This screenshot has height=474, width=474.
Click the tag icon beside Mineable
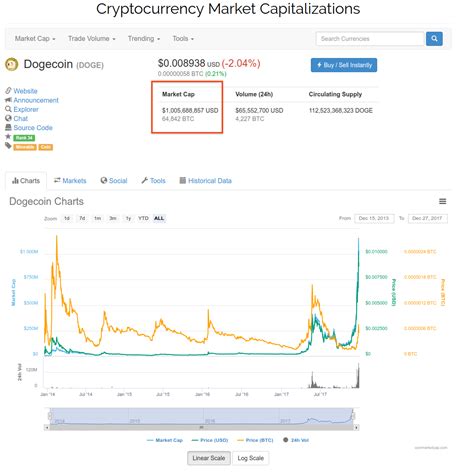(8, 145)
